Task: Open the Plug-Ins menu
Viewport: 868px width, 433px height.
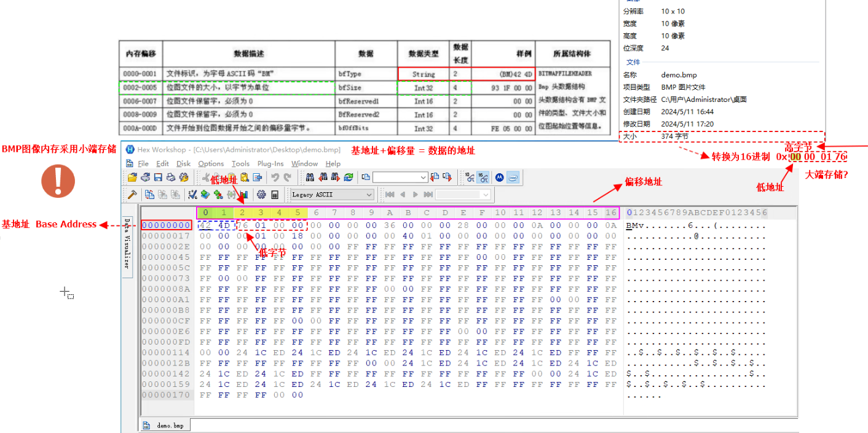Action: coord(270,164)
